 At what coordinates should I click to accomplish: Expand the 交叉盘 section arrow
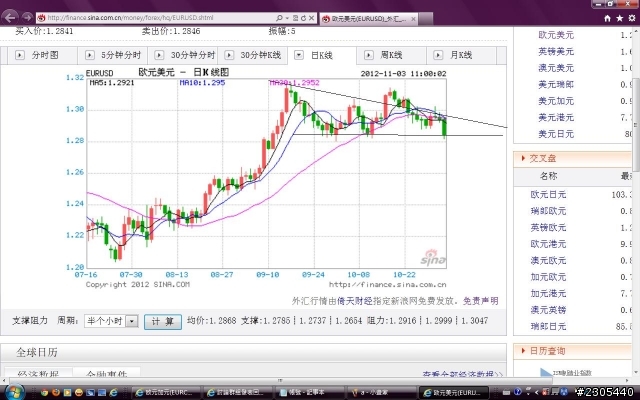(x=523, y=158)
